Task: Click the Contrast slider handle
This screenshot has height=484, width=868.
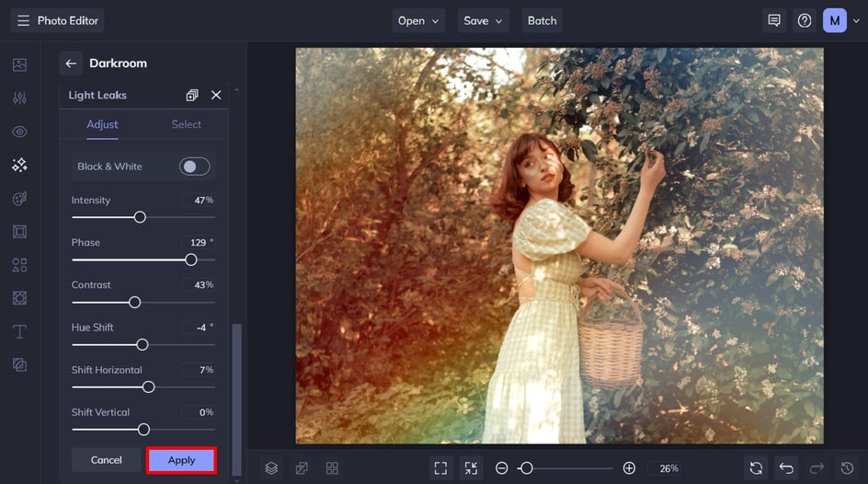Action: coord(134,303)
